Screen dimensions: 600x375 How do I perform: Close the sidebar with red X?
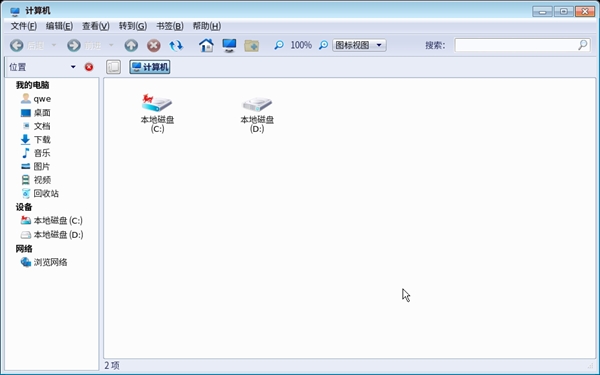coord(89,67)
